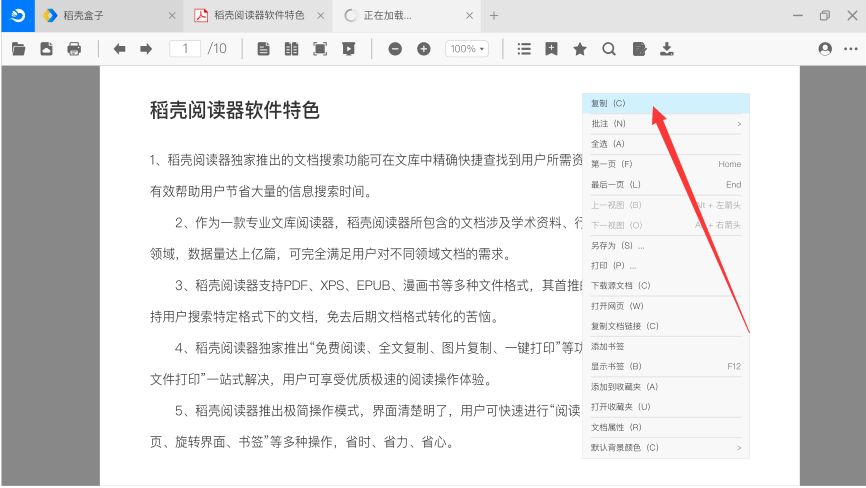Print the document using printer icon

(x=74, y=49)
